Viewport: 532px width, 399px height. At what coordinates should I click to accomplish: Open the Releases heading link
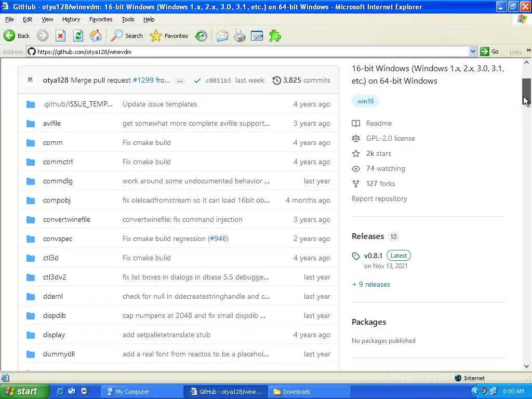click(368, 236)
